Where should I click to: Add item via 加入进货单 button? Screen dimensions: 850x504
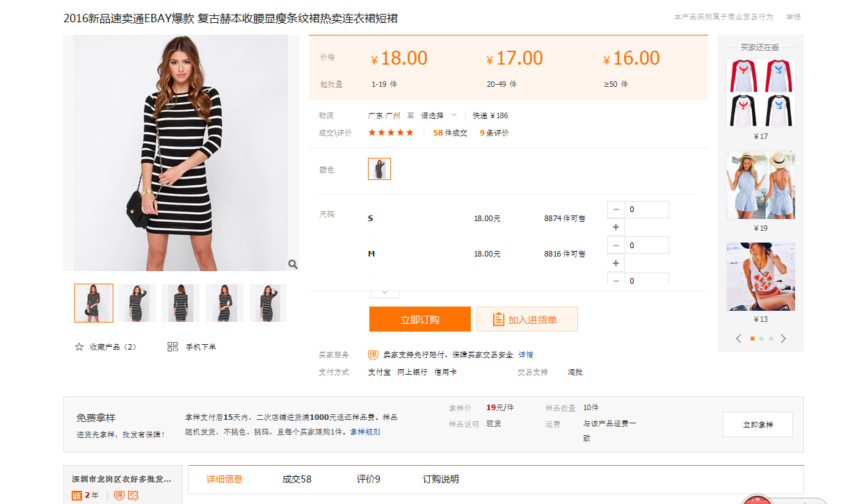(527, 320)
